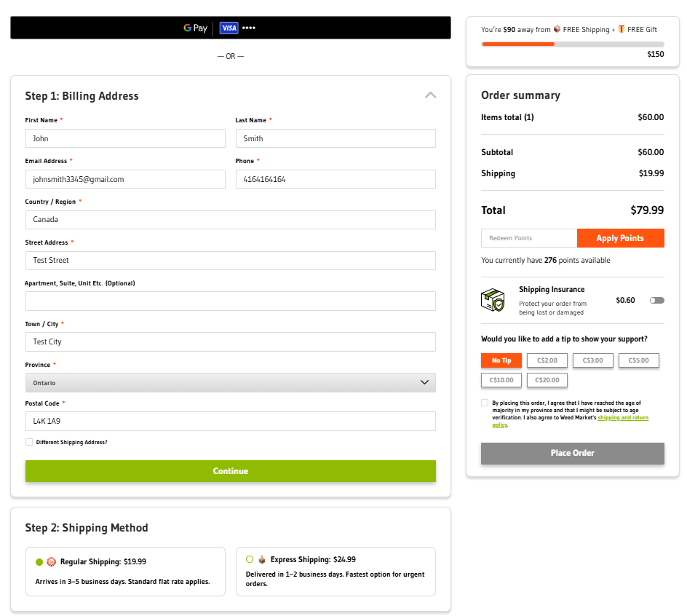This screenshot has height=616, width=687.
Task: Click the Step 2: Shipping Method heading
Action: tap(87, 527)
